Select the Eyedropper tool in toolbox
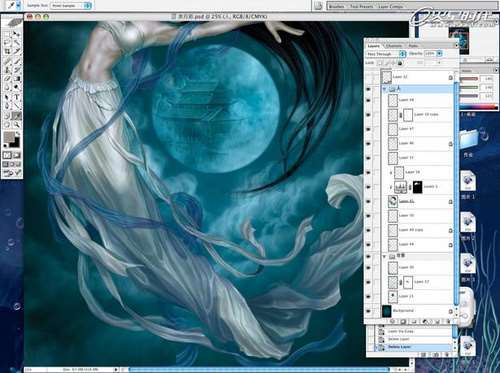Image resolution: width=500 pixels, height=373 pixels. click(16, 116)
